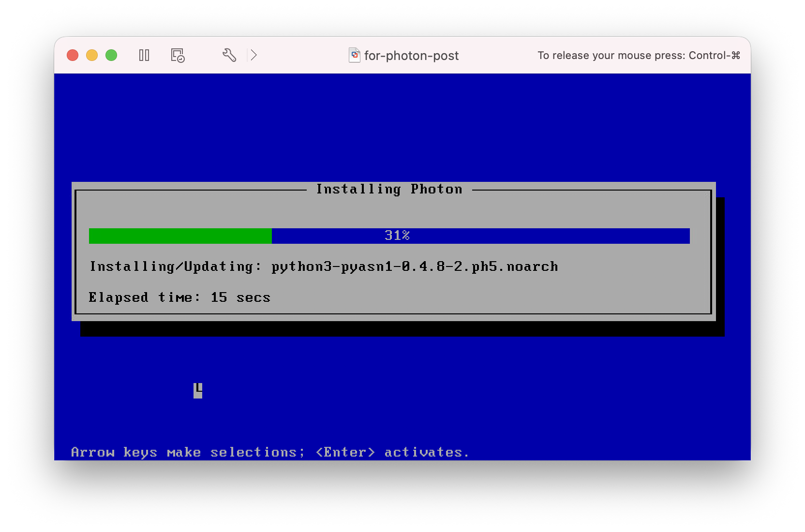Click the Installing Photon dialog title

coord(389,189)
